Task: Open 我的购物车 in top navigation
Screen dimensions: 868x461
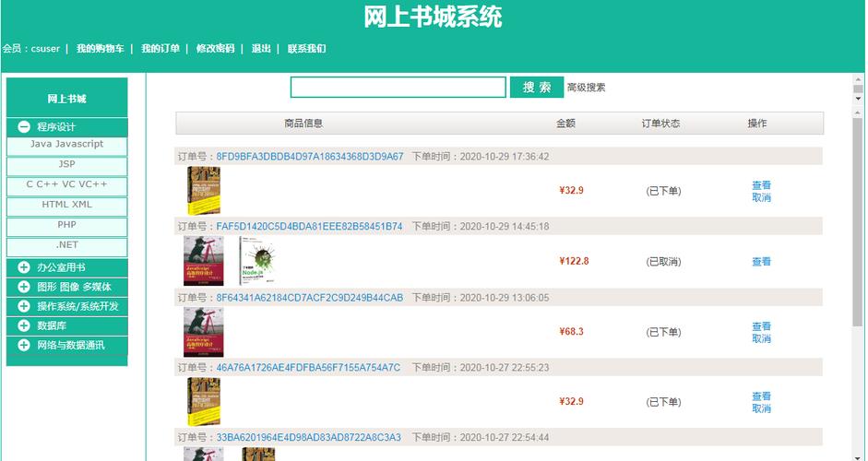Action: (101, 49)
